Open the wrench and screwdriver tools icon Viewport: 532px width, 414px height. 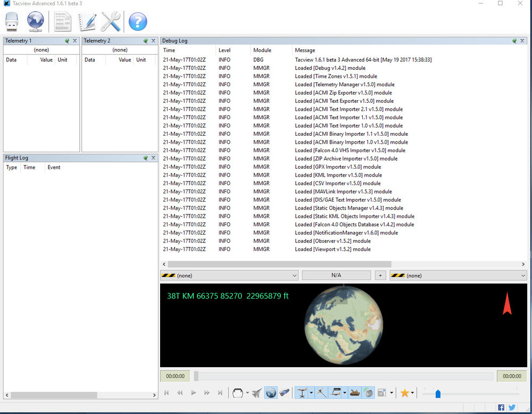(111, 22)
